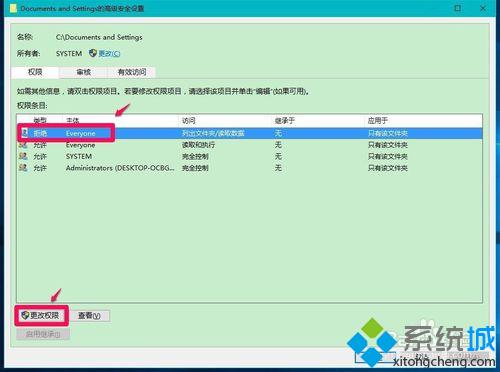
Task: Click the folder icon in the title bar
Action: [x=13, y=8]
